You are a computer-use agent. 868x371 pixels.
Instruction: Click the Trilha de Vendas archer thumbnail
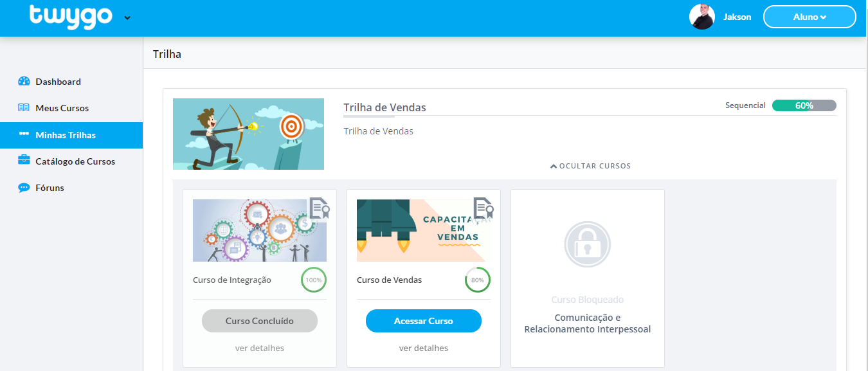pyautogui.click(x=248, y=134)
